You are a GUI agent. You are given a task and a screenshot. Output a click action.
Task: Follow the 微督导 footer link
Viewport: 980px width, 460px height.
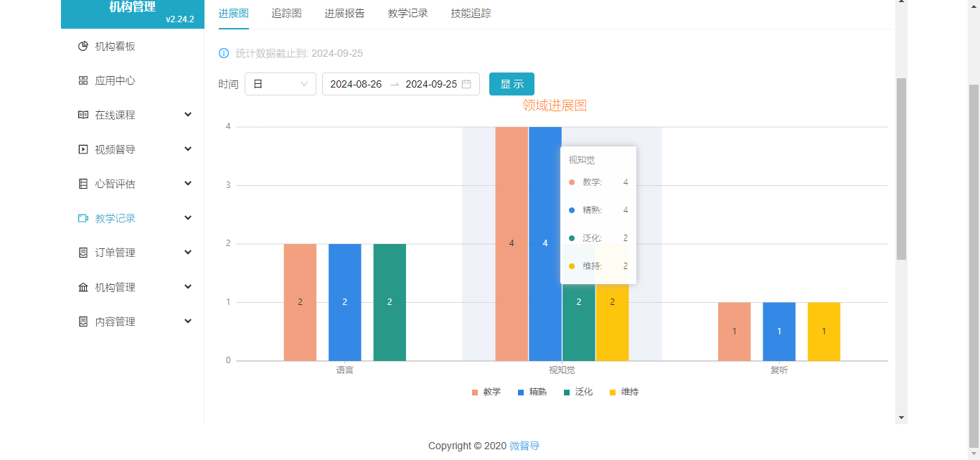[x=524, y=446]
